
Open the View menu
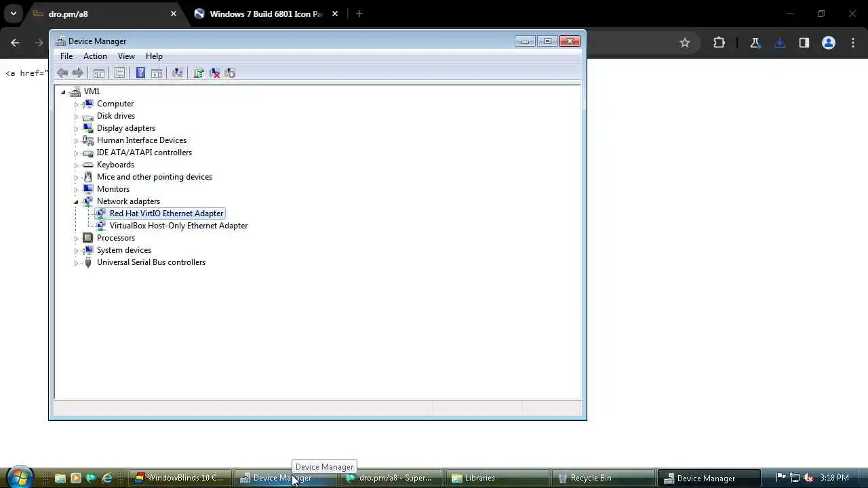coord(126,56)
